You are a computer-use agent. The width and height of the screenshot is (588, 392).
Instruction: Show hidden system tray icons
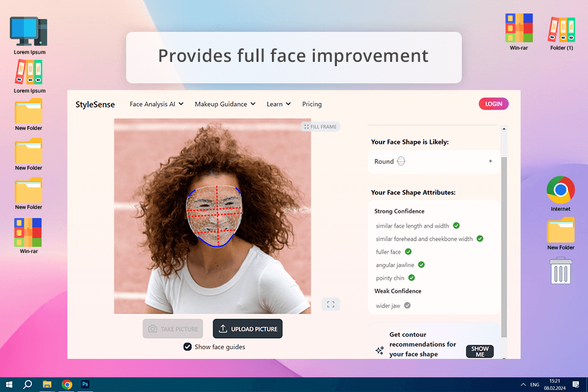(x=522, y=385)
